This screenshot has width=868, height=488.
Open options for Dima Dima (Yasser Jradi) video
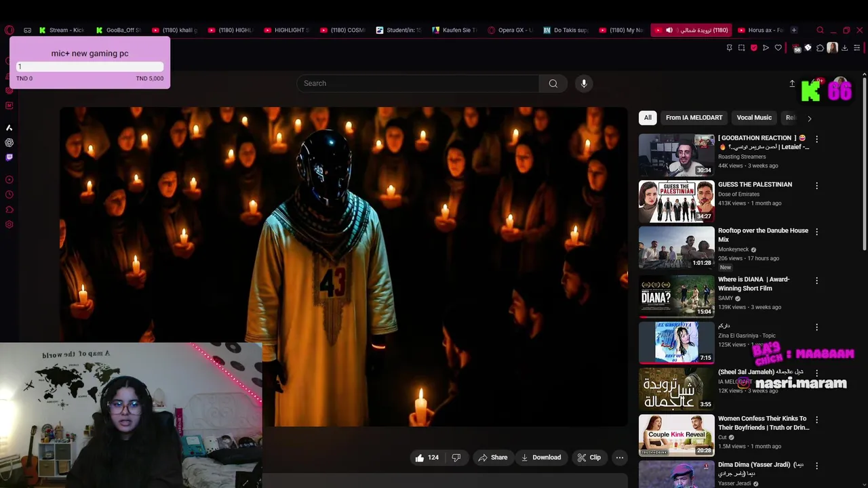(816, 466)
